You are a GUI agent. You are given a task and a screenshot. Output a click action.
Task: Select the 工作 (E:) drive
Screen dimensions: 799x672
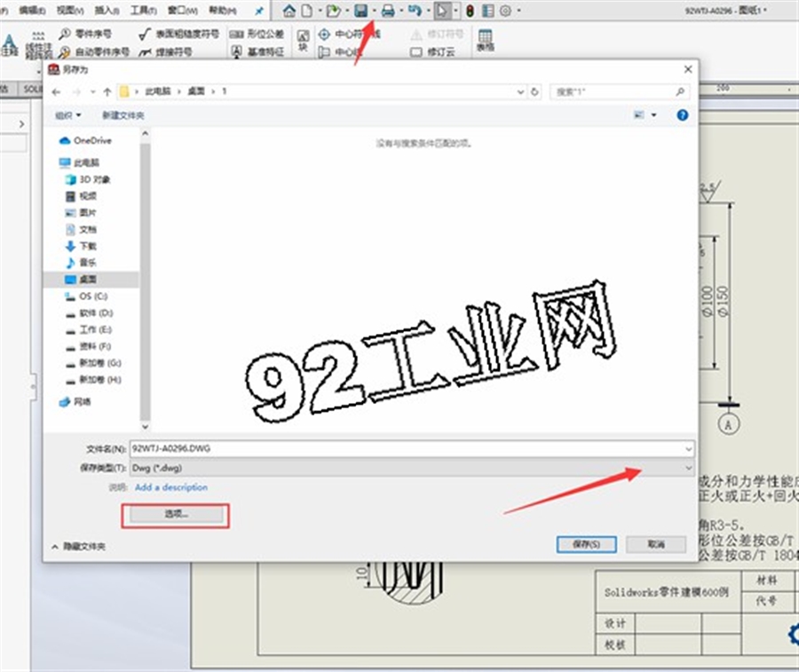[x=88, y=329]
